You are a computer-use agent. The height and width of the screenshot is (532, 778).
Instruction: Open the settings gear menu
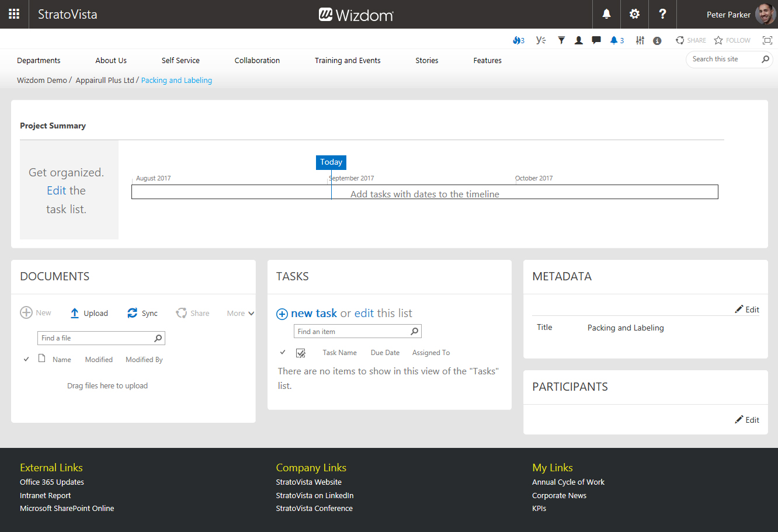(634, 14)
